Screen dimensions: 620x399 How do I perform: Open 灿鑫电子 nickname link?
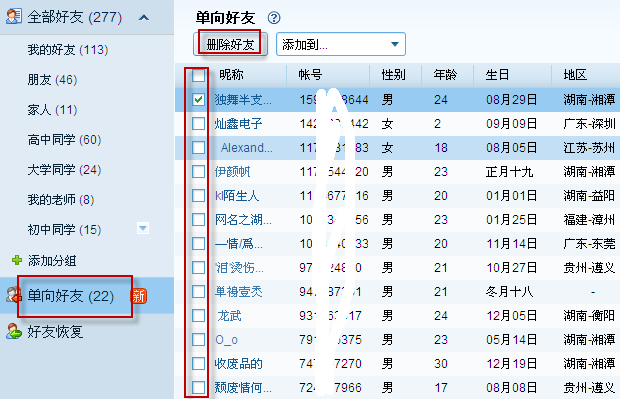[x=238, y=123]
